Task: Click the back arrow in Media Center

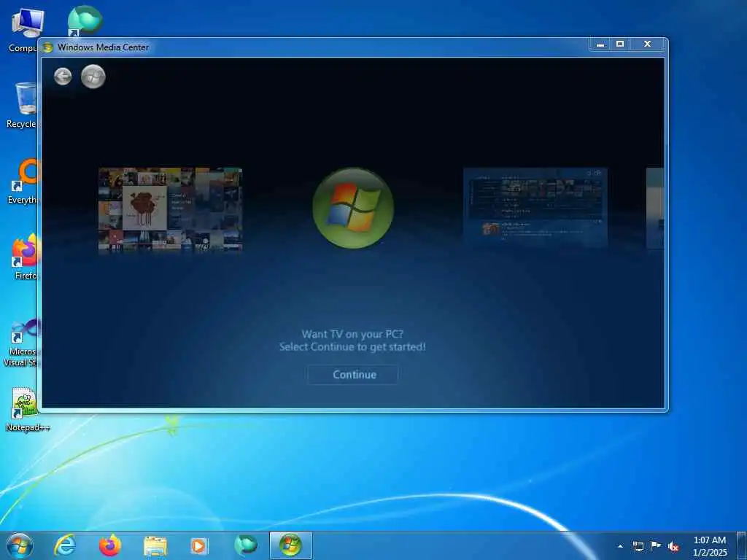Action: point(63,76)
